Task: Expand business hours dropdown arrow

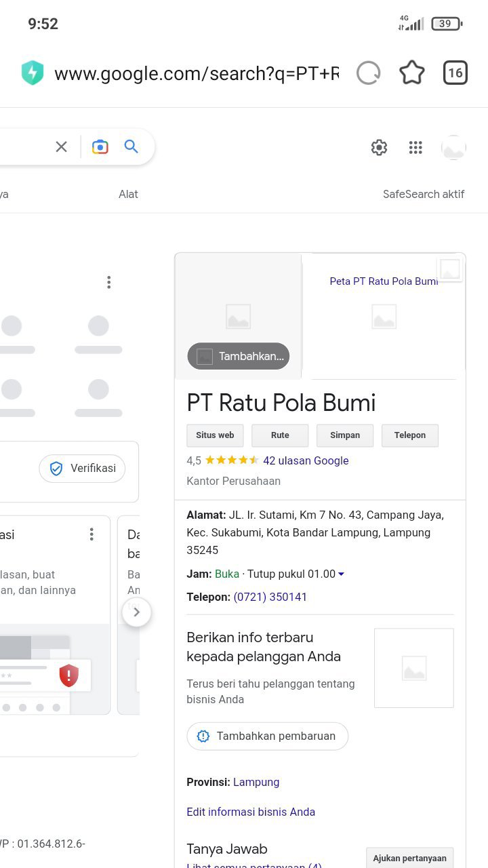Action: [341, 574]
